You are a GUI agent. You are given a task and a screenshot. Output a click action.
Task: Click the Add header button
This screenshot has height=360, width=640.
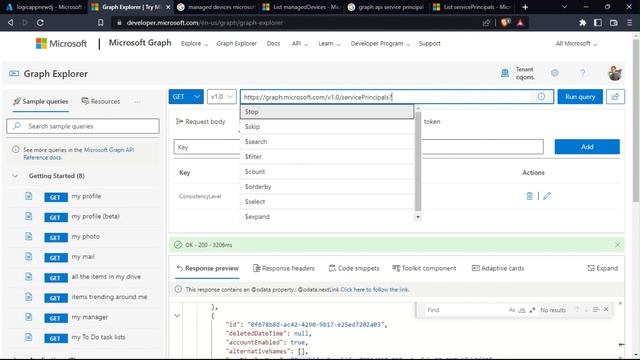point(587,147)
